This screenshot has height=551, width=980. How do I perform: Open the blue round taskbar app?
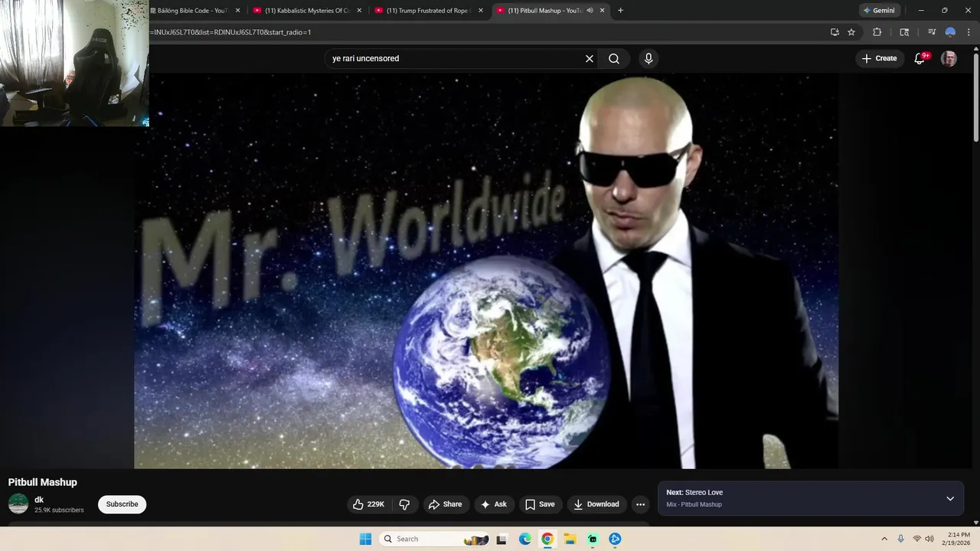tap(615, 539)
